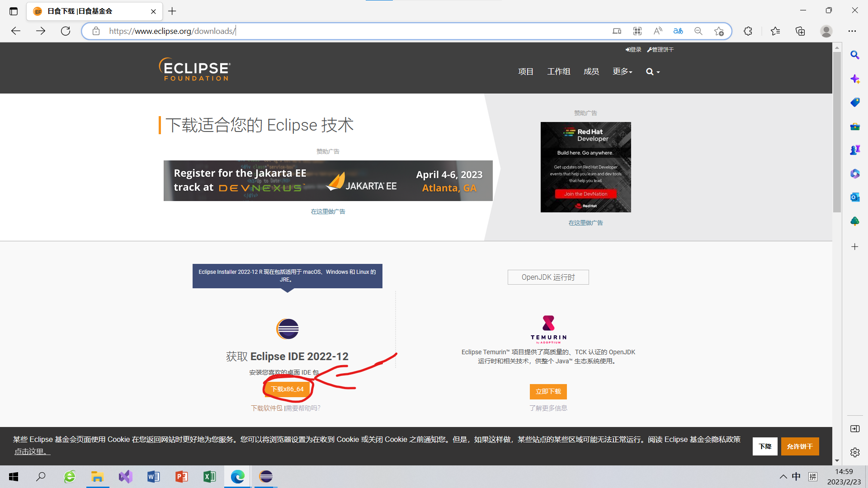The height and width of the screenshot is (488, 868).
Task: Open the Windows Start menu
Action: pyautogui.click(x=14, y=476)
